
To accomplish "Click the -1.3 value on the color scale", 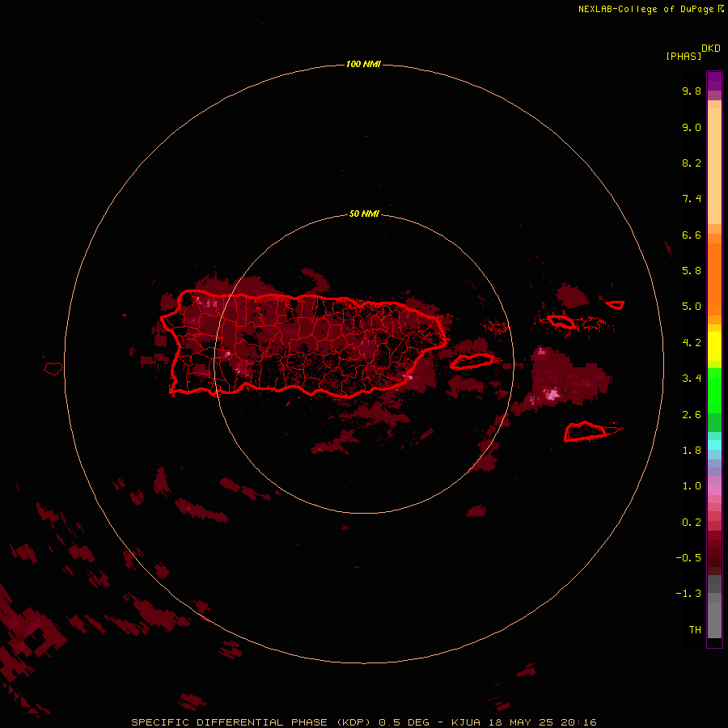I will point(688,594).
